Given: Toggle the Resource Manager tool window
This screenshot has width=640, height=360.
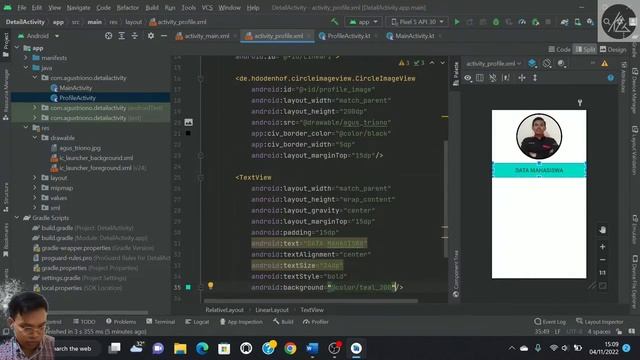Looking at the screenshot, I should pos(6,95).
